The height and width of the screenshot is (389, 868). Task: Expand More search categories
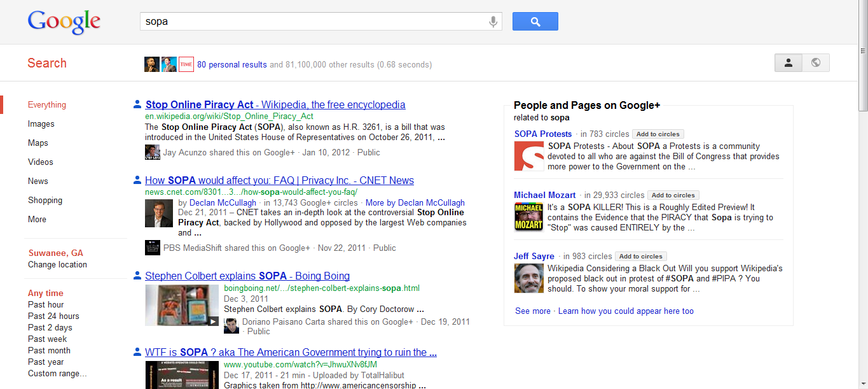(x=37, y=220)
